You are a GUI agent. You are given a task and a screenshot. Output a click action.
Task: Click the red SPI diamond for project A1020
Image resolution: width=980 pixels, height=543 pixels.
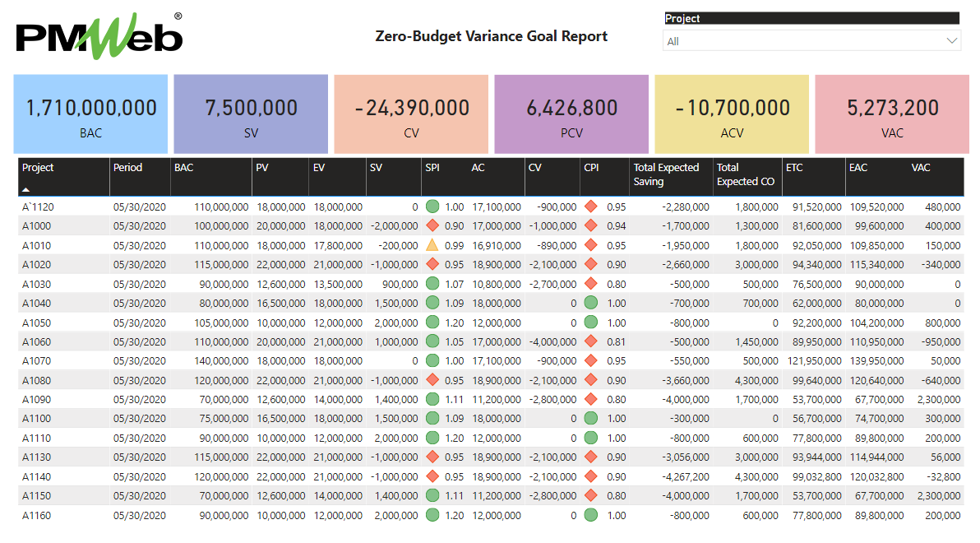[432, 264]
